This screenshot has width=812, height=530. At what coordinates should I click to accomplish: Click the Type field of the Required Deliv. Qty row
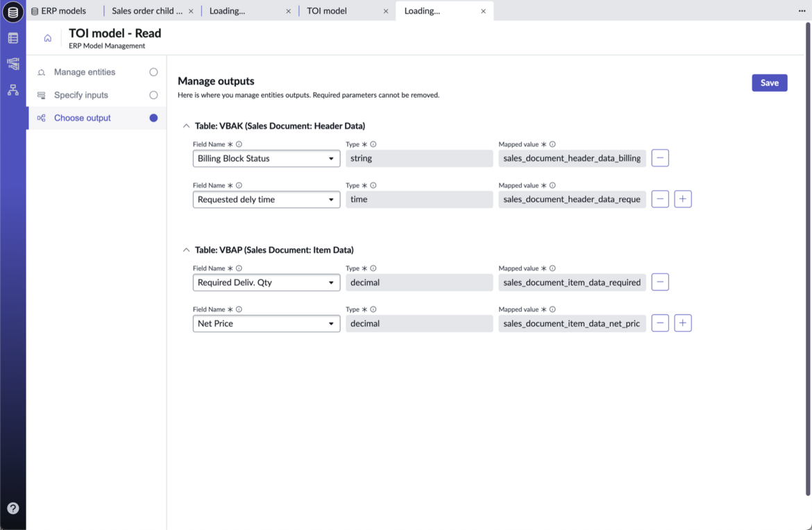click(x=419, y=282)
